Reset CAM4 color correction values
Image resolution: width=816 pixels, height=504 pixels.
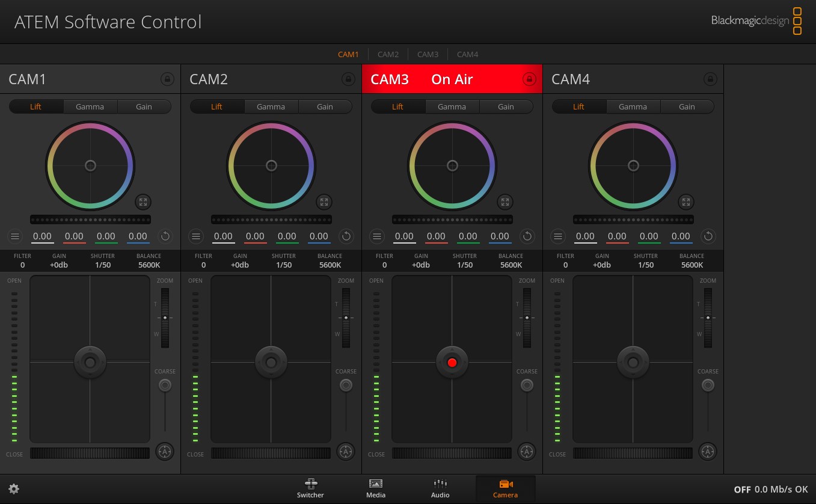coord(708,236)
